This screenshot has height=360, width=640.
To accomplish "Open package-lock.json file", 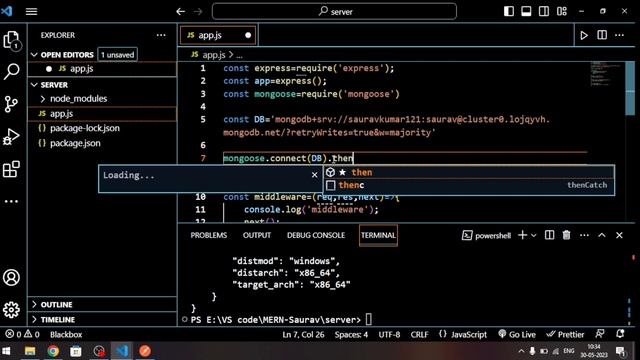I will click(x=102, y=128).
